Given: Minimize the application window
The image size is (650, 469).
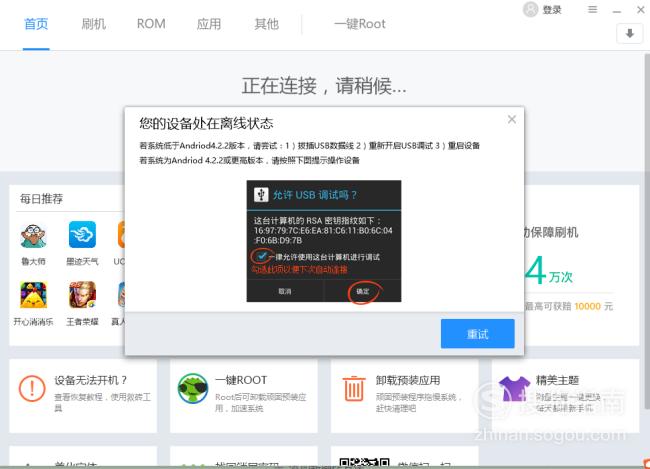Looking at the screenshot, I should point(617,10).
